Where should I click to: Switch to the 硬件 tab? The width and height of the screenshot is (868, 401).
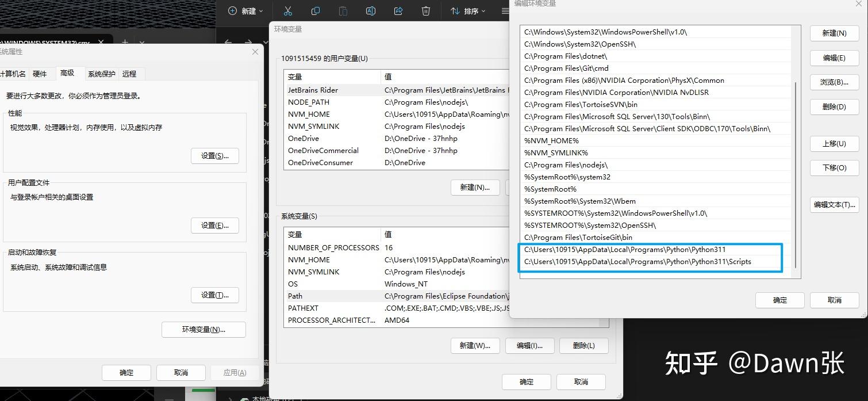[40, 74]
